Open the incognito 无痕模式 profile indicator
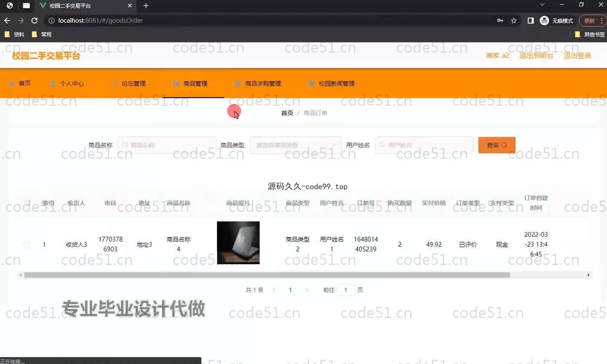This screenshot has width=607, height=364. tap(556, 20)
